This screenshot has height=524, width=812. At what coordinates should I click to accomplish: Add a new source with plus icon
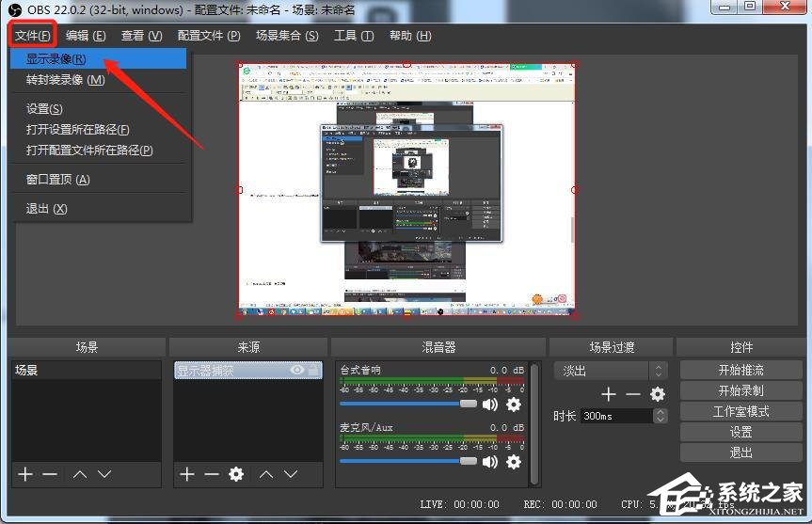point(186,474)
